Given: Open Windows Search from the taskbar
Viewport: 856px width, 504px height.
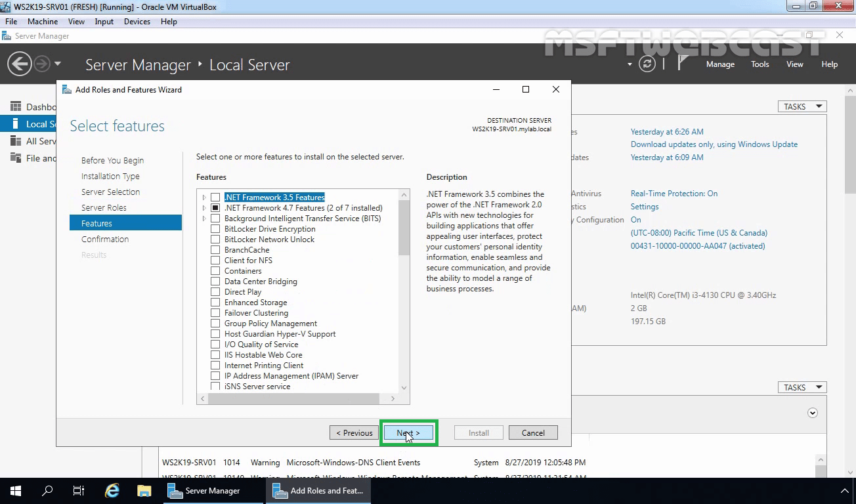Looking at the screenshot, I should tap(46, 490).
